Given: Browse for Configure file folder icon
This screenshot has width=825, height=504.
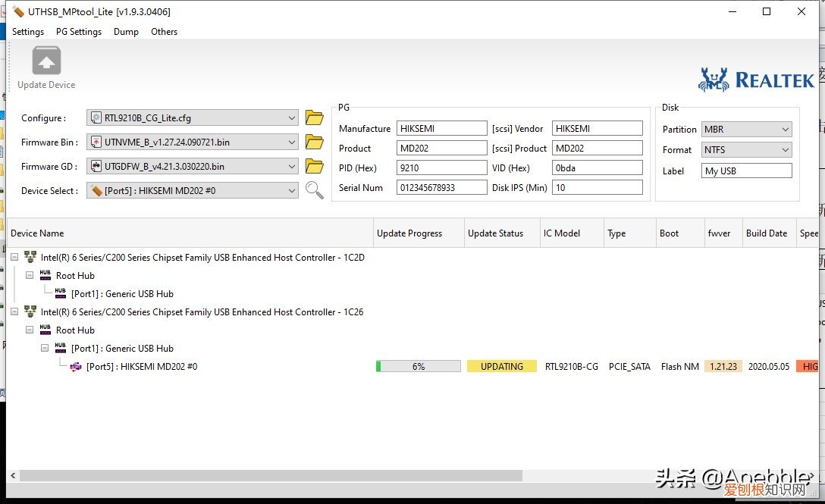Looking at the screenshot, I should tap(314, 117).
